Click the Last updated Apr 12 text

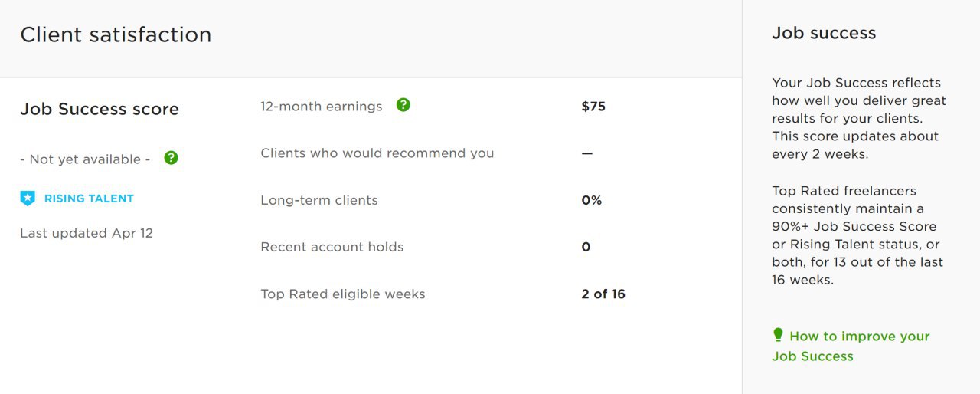pyautogui.click(x=87, y=233)
